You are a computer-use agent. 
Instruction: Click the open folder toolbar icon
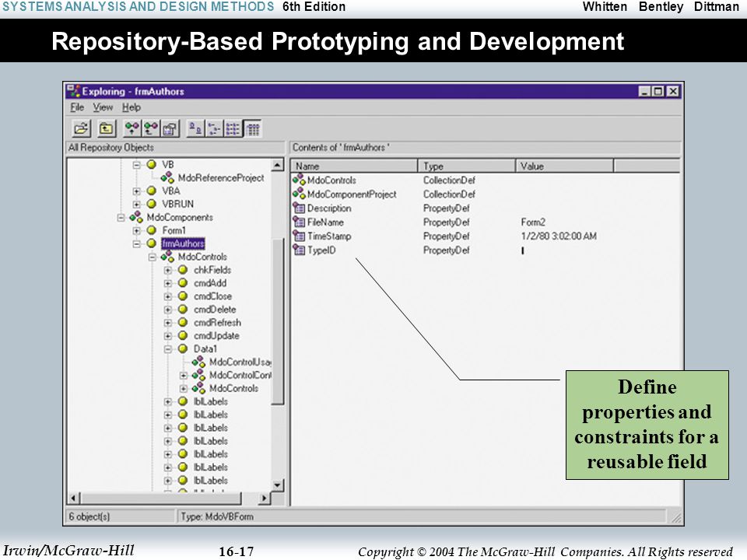click(x=82, y=128)
